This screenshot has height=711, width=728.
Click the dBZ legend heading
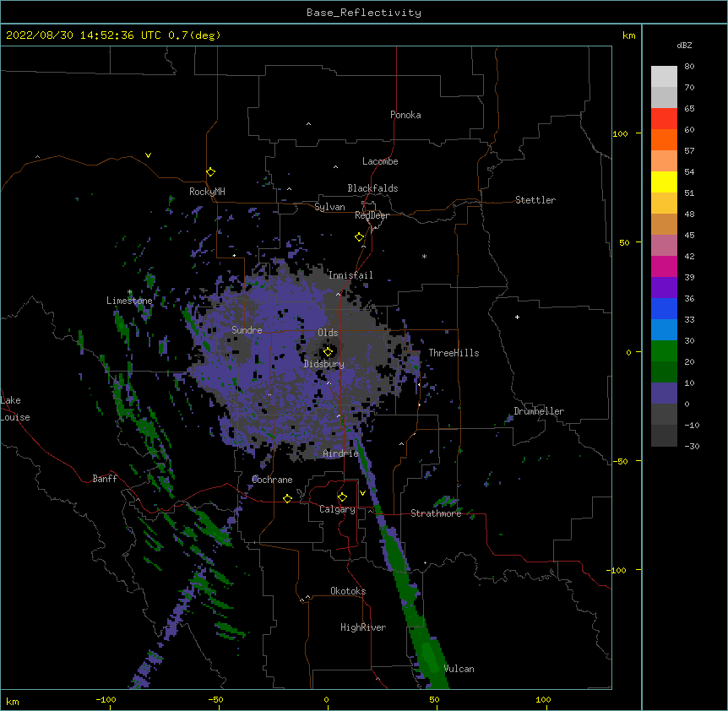coord(684,45)
